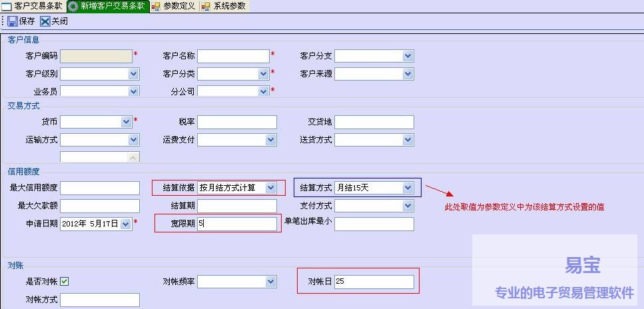Click the 客户名称 text field
Viewport: 644px width, 309px height.
[x=233, y=56]
